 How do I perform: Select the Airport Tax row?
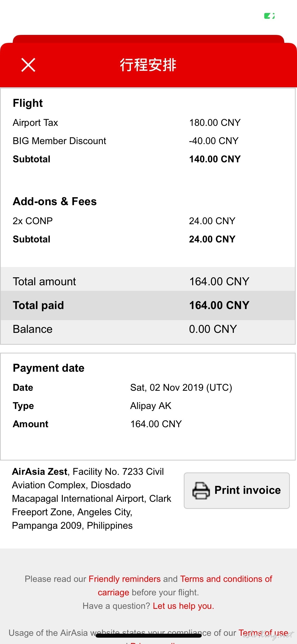(x=148, y=123)
